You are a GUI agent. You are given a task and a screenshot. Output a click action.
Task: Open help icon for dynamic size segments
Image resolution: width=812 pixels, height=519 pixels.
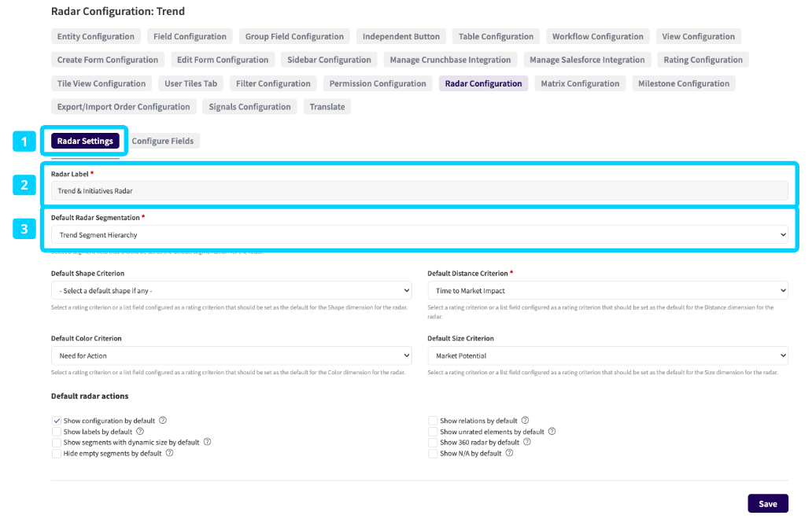coord(207,442)
